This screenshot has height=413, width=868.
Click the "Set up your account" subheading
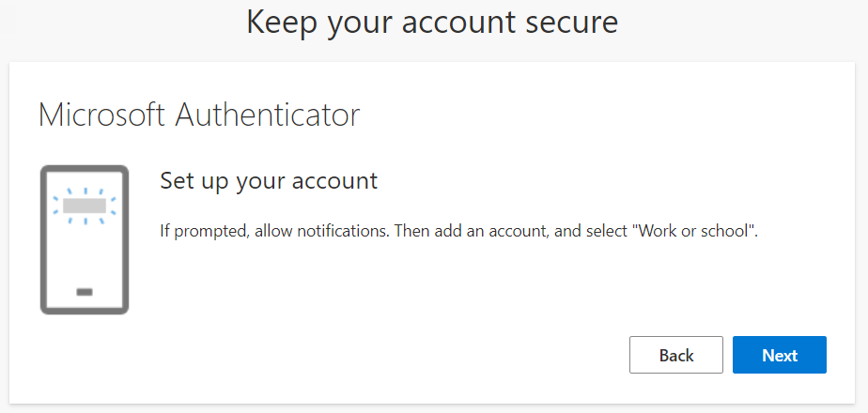coord(269,181)
